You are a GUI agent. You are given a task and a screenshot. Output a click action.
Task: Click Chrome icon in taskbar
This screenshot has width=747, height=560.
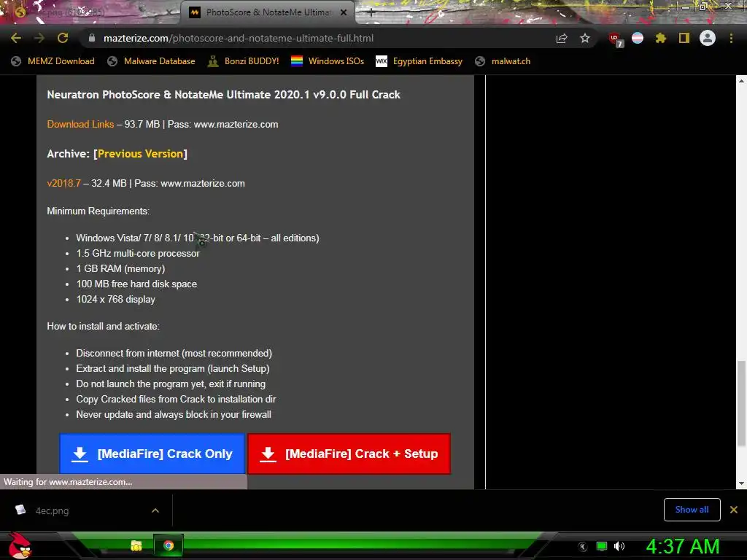point(169,545)
